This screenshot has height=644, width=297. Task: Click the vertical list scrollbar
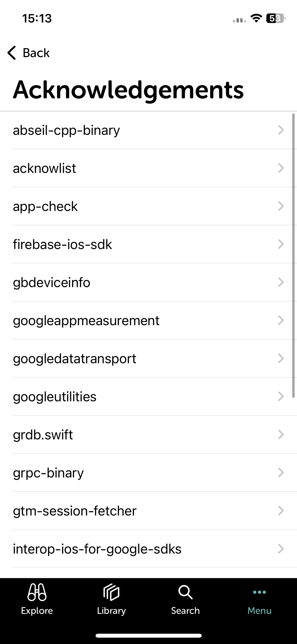[x=293, y=256]
